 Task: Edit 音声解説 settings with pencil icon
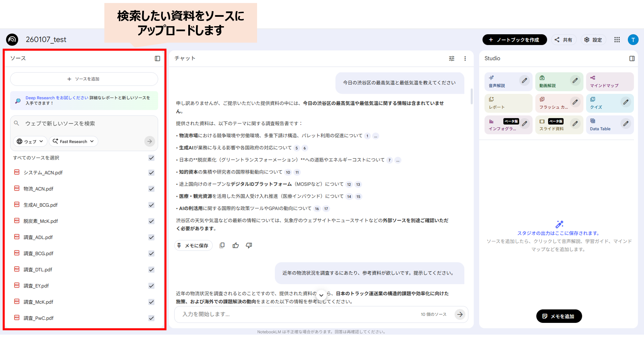click(524, 81)
